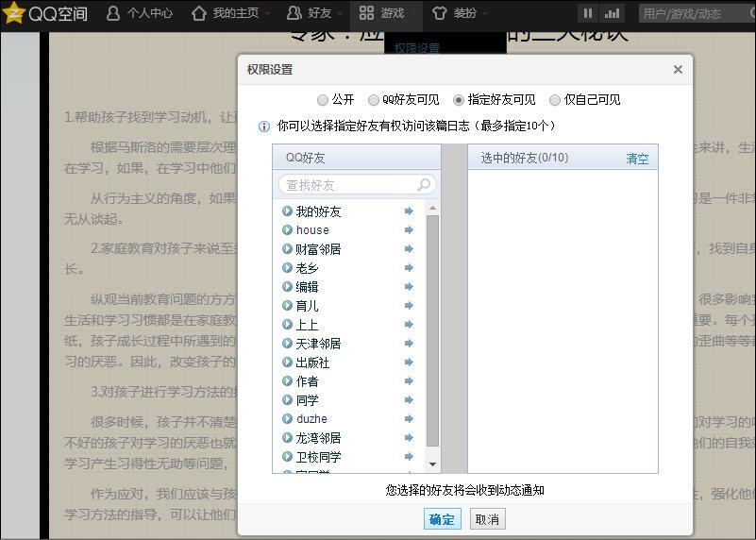
Task: Add group duzhe with its arrow icon
Action: coord(409,418)
